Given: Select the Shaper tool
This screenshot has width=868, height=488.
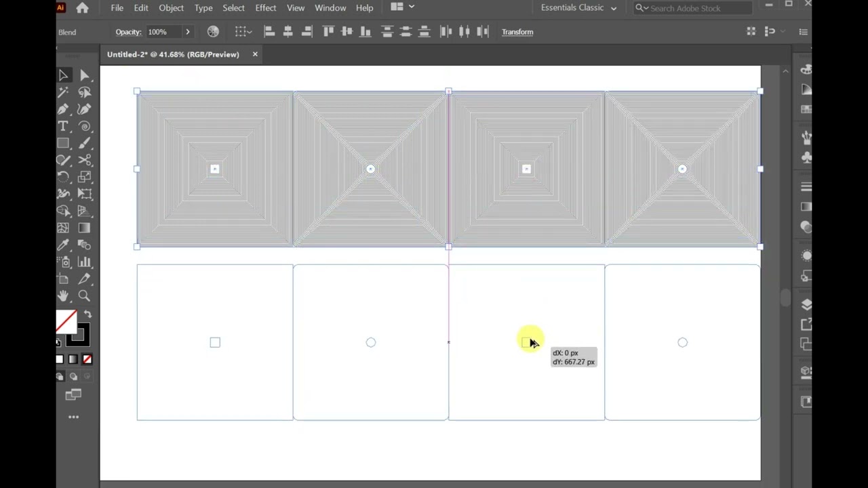Looking at the screenshot, I should pos(63,160).
